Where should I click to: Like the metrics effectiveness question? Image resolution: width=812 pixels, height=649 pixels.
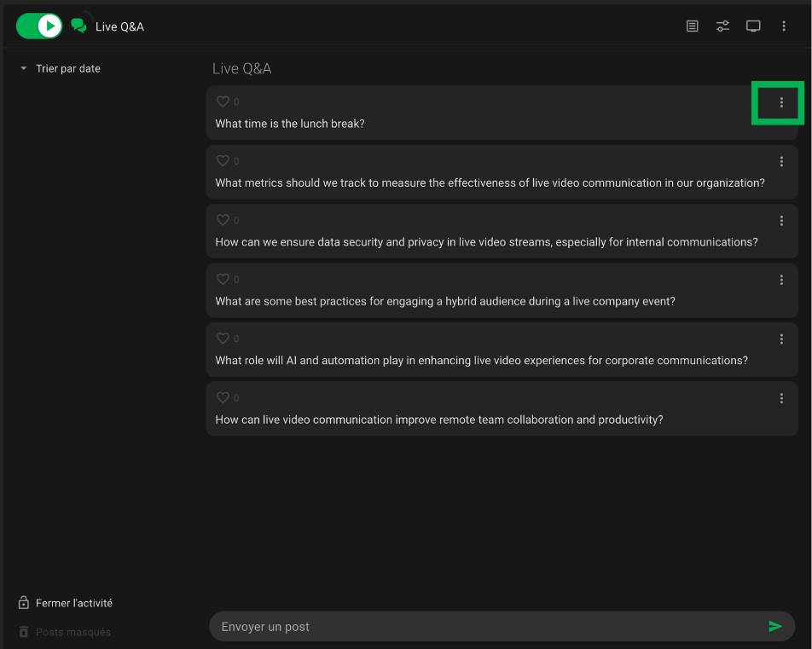(223, 160)
